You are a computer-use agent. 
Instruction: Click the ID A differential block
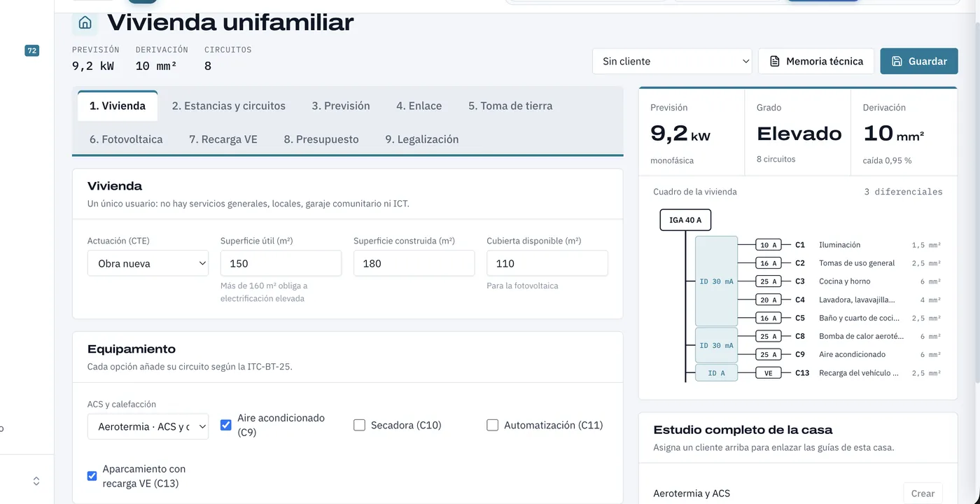pos(716,373)
